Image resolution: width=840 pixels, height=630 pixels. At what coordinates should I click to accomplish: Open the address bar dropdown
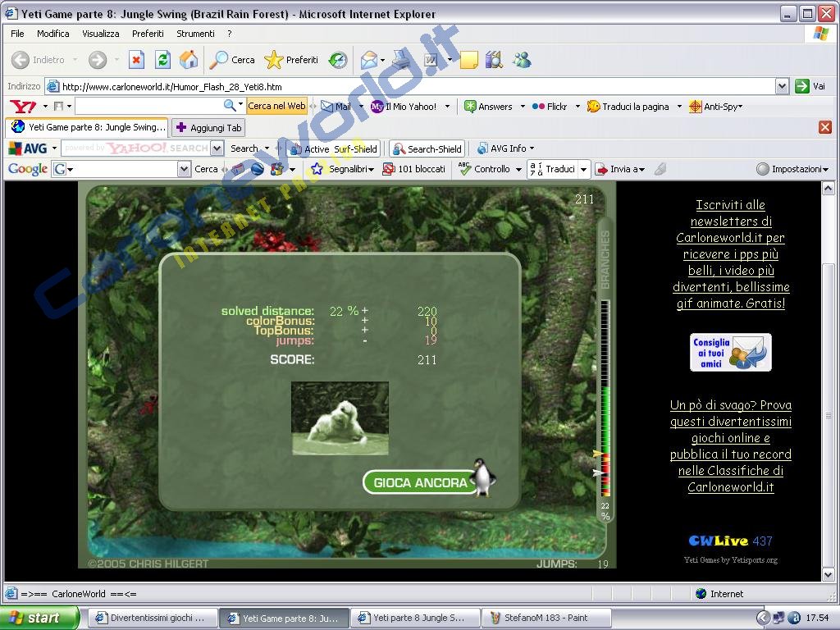[782, 86]
